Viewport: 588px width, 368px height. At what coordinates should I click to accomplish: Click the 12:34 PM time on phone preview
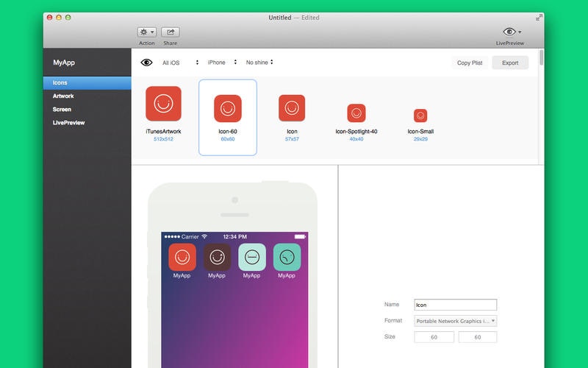click(234, 237)
